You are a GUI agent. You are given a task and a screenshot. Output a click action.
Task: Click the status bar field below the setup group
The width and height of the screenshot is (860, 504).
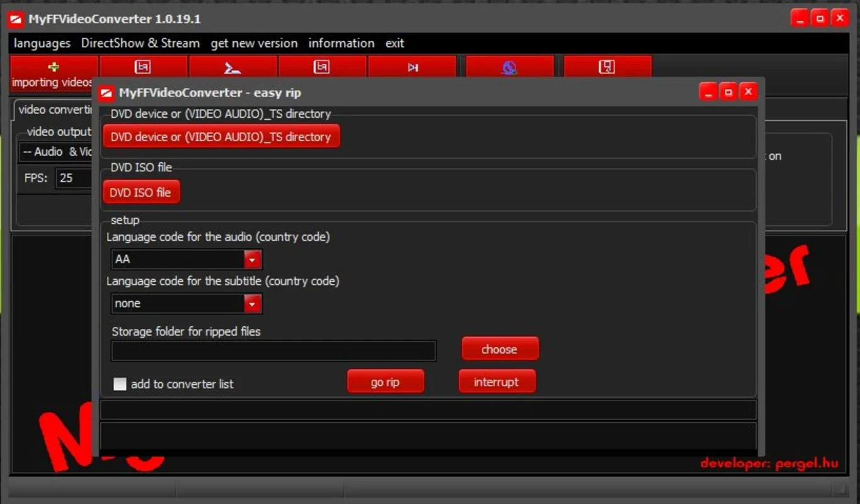click(x=428, y=410)
